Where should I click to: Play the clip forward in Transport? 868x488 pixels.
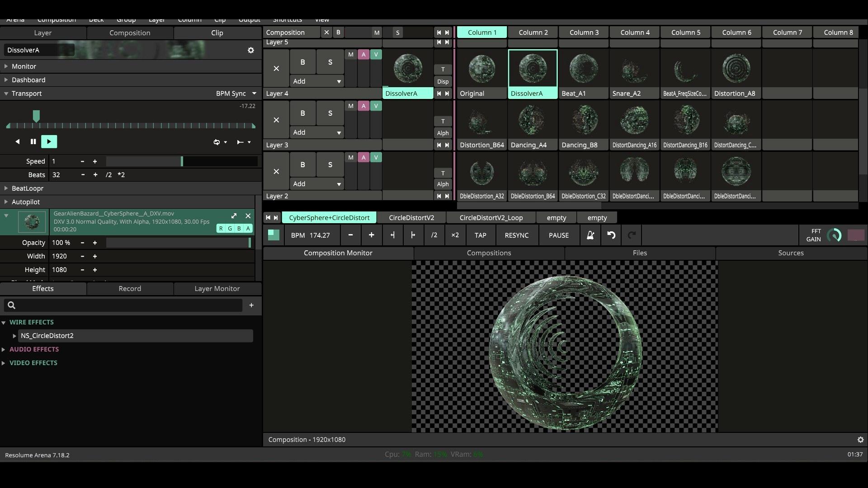(x=49, y=141)
